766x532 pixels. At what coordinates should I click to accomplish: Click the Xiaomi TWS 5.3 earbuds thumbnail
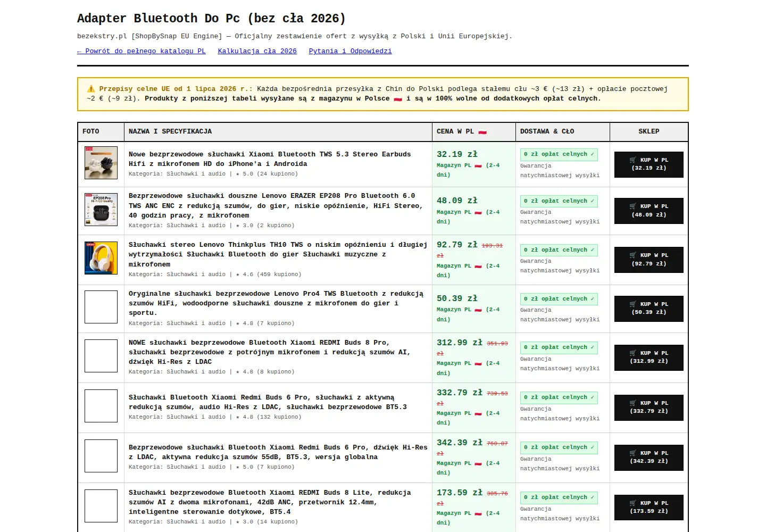[101, 163]
